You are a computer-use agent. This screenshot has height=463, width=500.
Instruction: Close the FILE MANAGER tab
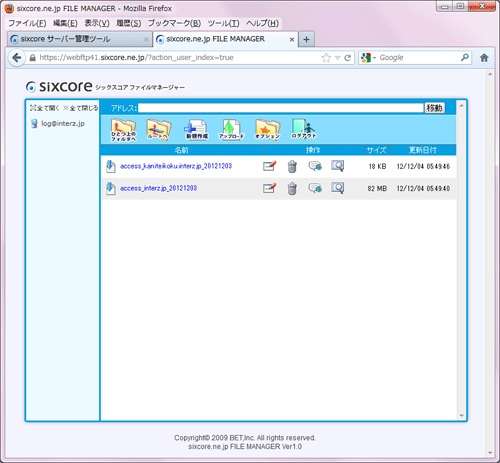coord(292,39)
